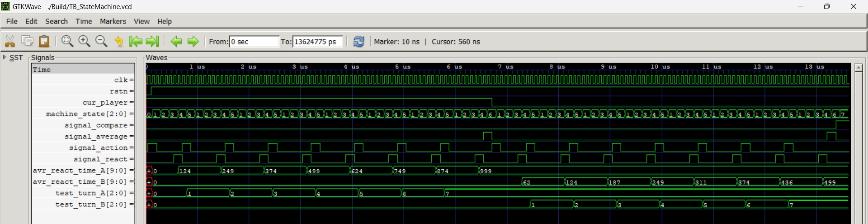Open the Edit menu

(x=31, y=21)
